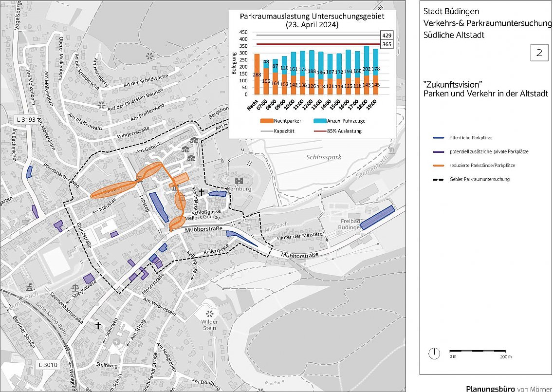Click the red 85% Auslastung legend line
553x392 pixels.
[x=319, y=131]
